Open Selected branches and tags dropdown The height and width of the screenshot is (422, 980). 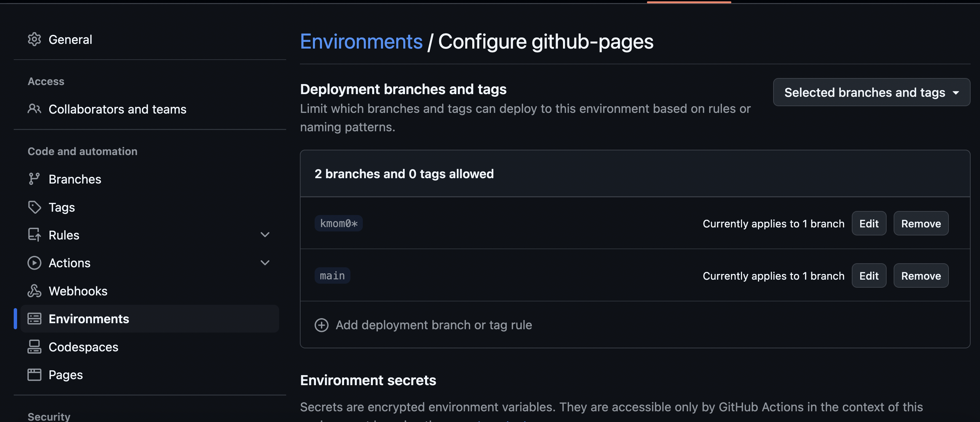(872, 92)
